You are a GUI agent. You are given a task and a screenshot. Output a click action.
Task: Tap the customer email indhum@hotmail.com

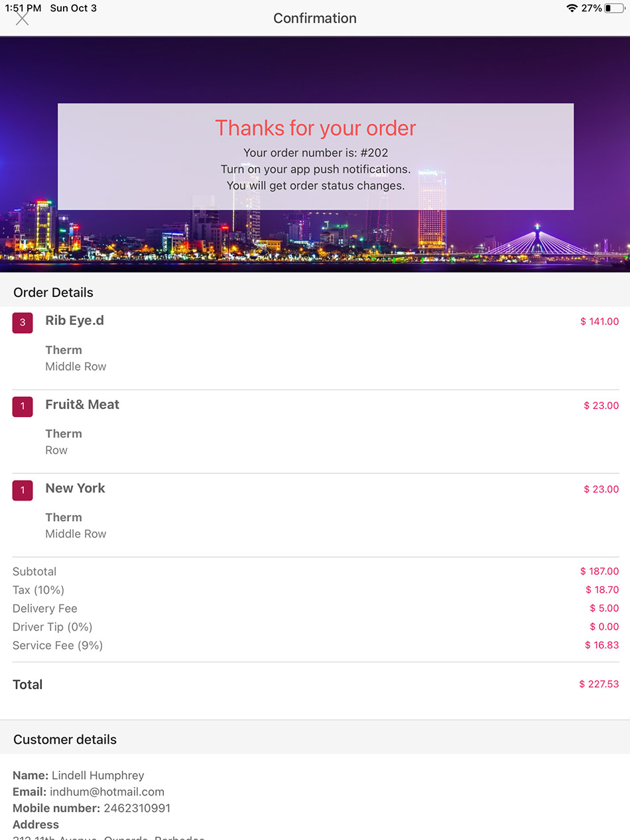tap(107, 792)
